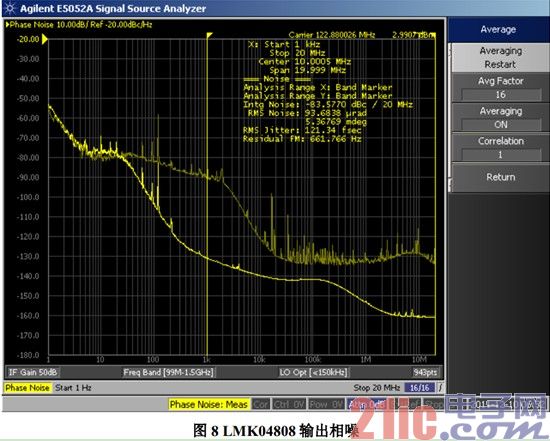
Task: Click the Phase Noise: Meas status indicator
Action: pos(209,405)
